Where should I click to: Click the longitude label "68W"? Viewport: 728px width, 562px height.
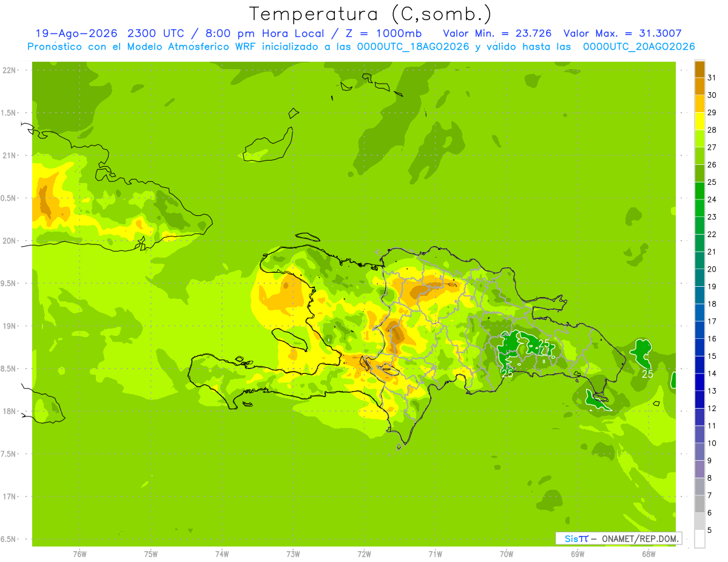click(649, 554)
